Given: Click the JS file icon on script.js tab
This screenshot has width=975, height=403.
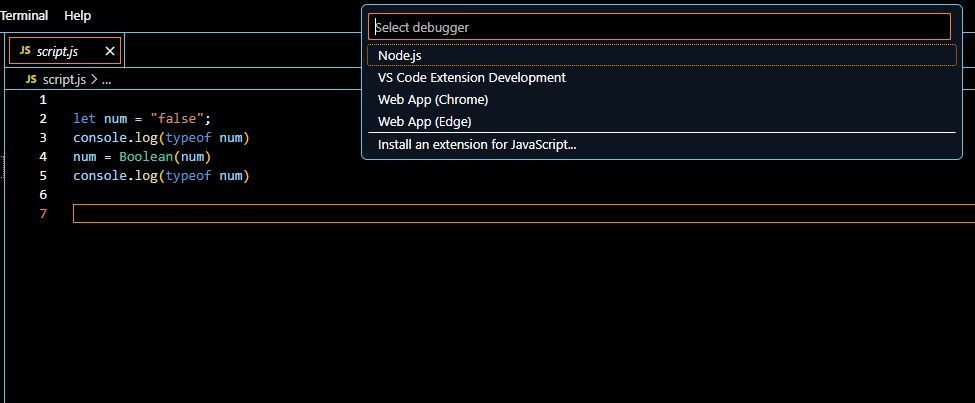Looking at the screenshot, I should tap(25, 51).
